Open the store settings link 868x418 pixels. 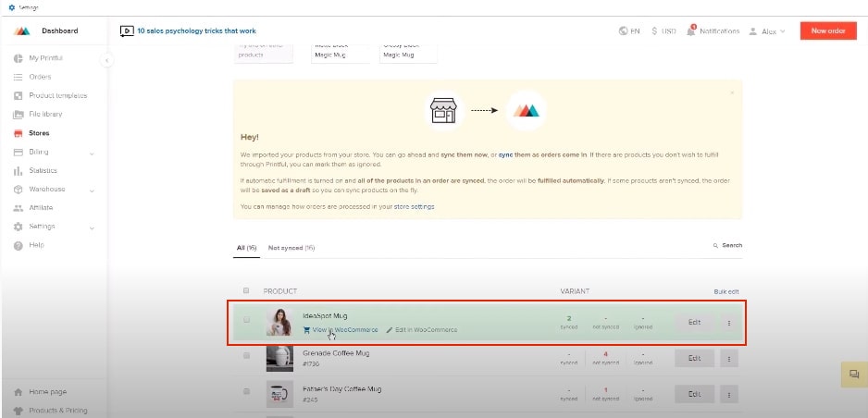coord(414,206)
